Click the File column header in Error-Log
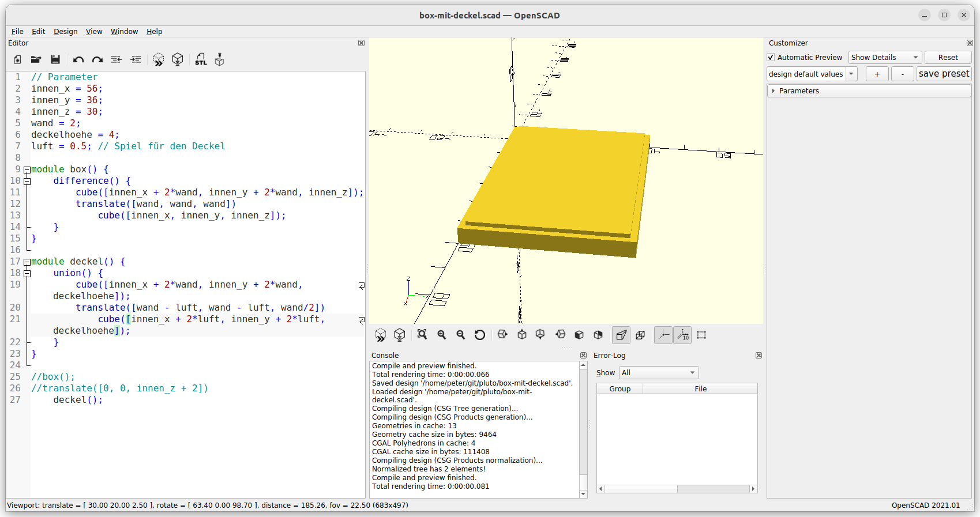 (700, 389)
